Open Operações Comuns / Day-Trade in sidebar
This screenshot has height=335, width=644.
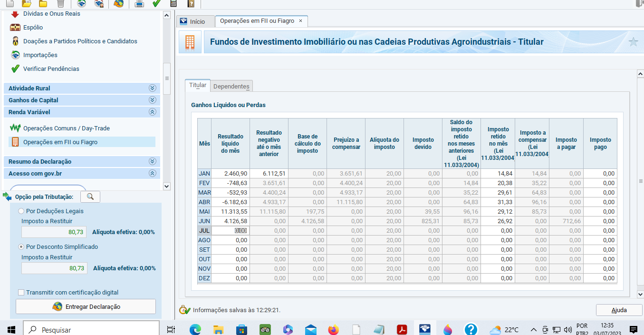click(x=66, y=128)
